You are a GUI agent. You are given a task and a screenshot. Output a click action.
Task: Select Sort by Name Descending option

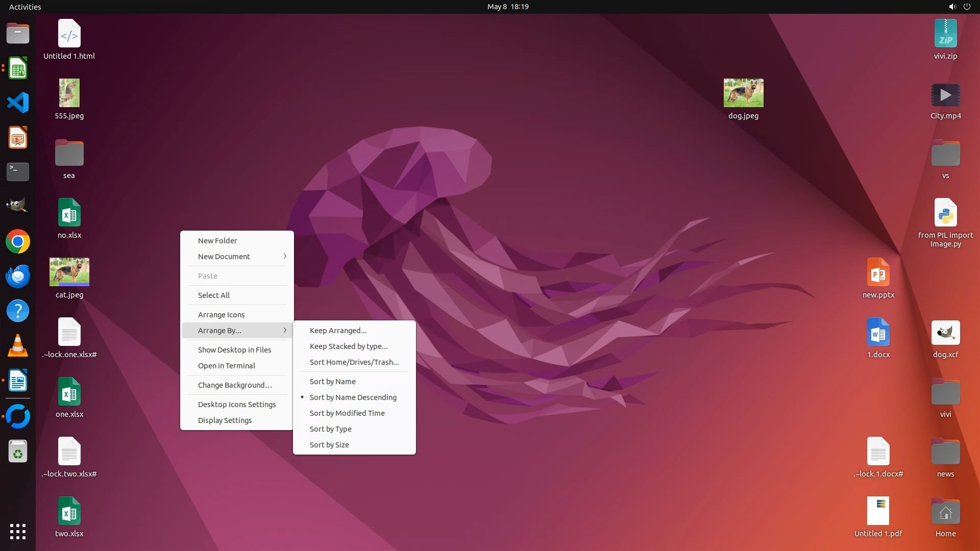353,397
